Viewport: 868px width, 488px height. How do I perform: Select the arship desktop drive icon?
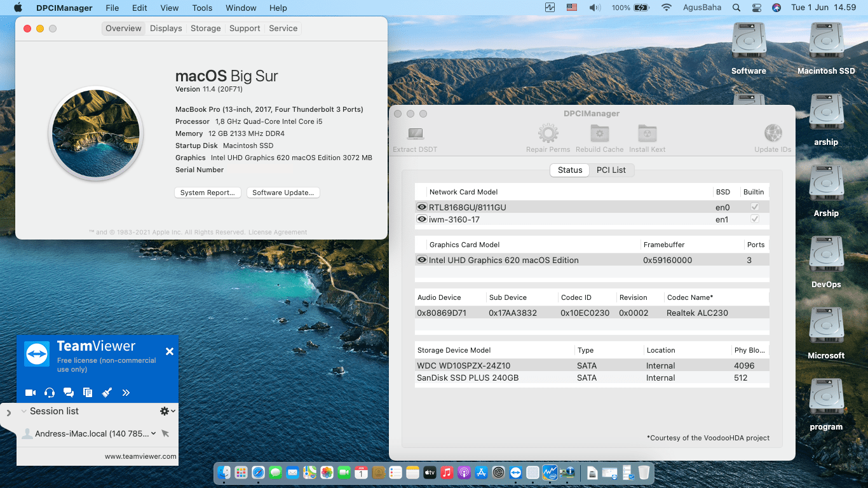pos(826,112)
